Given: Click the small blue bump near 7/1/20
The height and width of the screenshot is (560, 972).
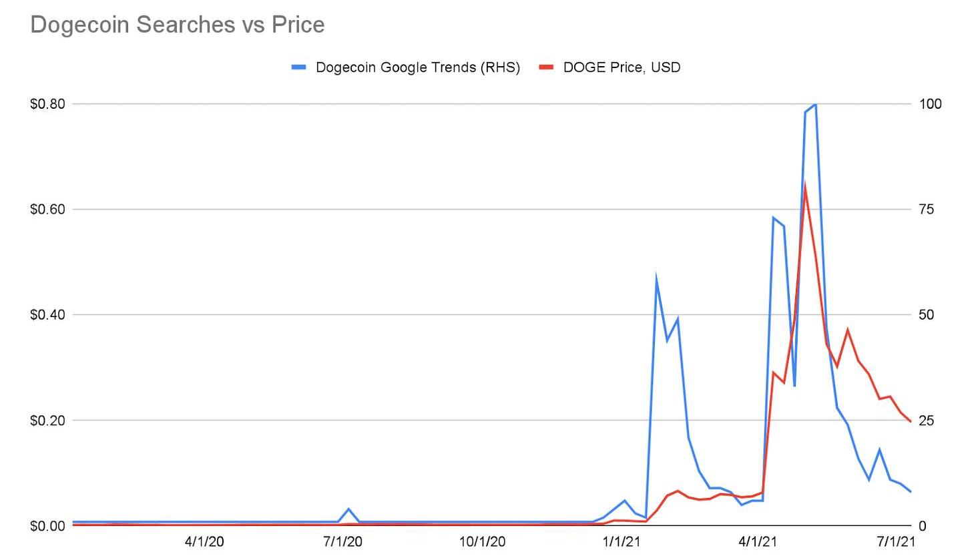Looking at the screenshot, I should coord(348,509).
